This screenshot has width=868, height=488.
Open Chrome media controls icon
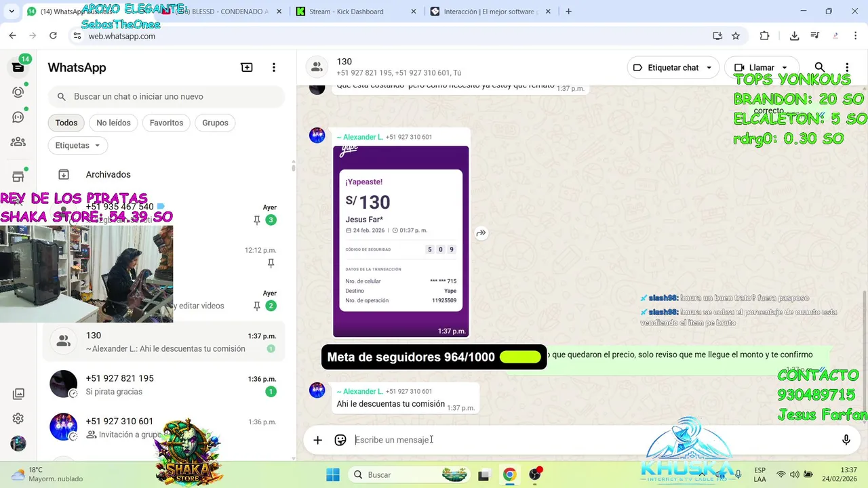[815, 36]
